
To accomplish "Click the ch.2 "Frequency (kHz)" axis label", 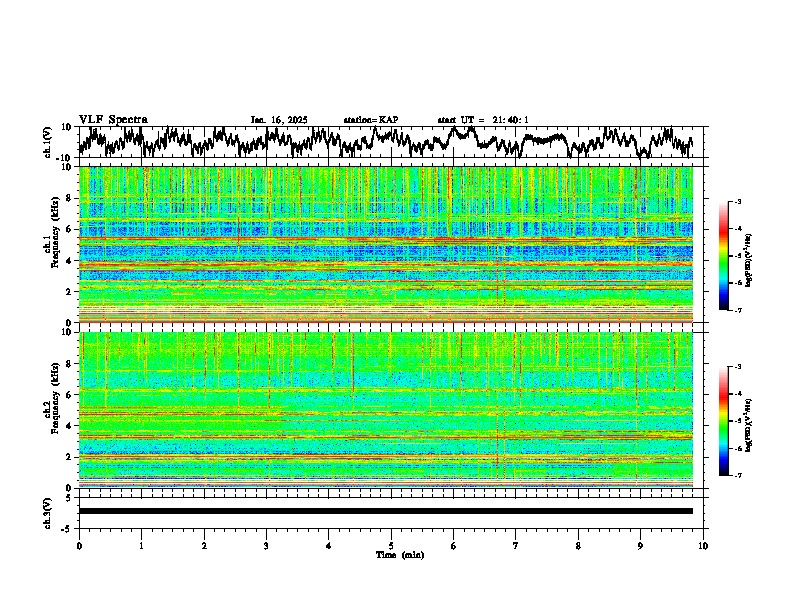I will (56, 398).
